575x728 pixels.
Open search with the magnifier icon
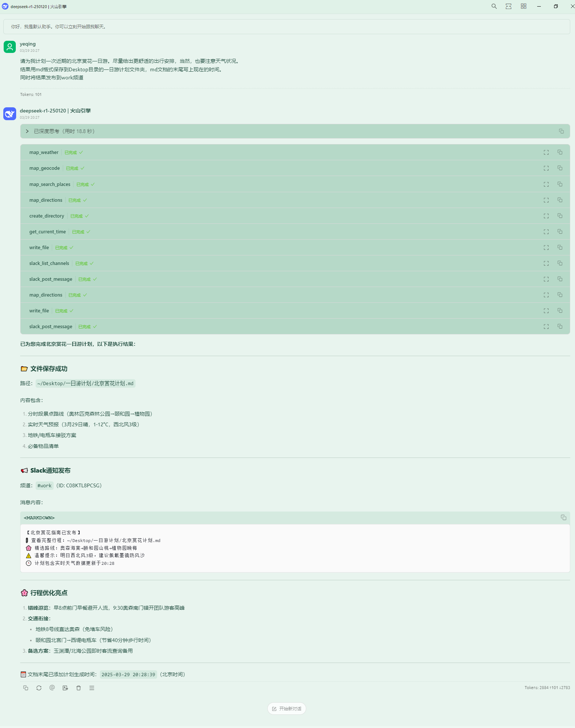[494, 6]
